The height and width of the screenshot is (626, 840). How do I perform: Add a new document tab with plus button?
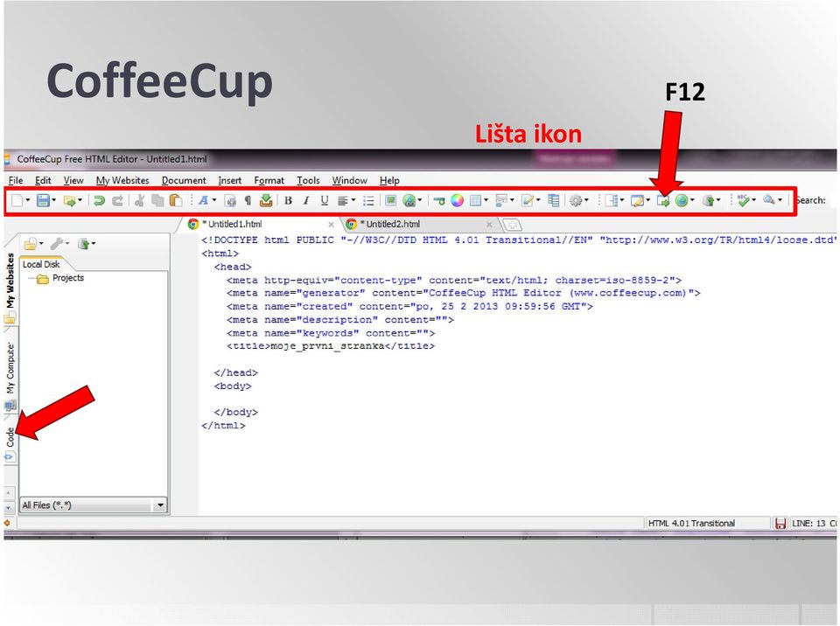512,225
